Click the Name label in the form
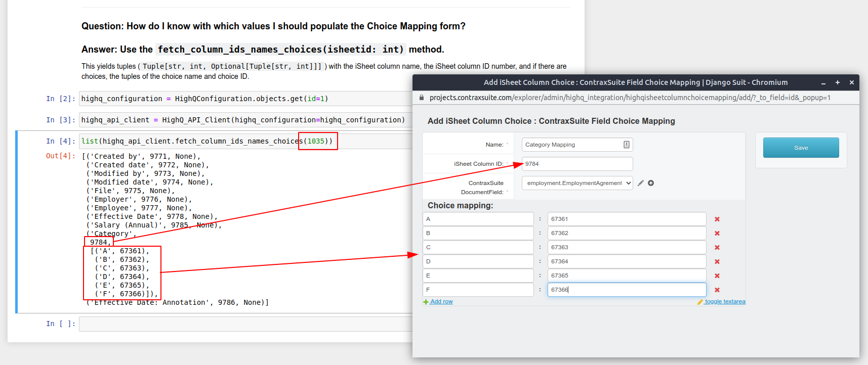 coord(494,145)
